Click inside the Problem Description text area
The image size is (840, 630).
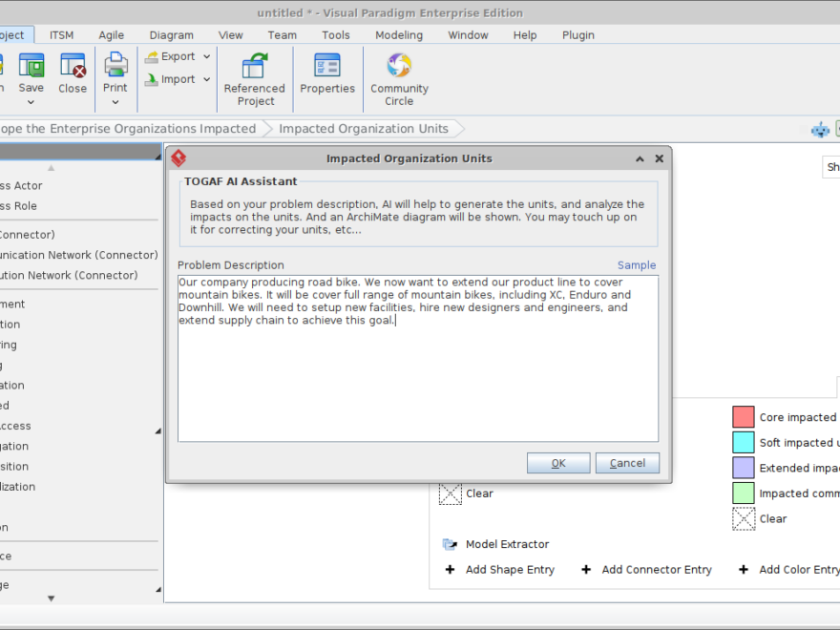coord(417,382)
